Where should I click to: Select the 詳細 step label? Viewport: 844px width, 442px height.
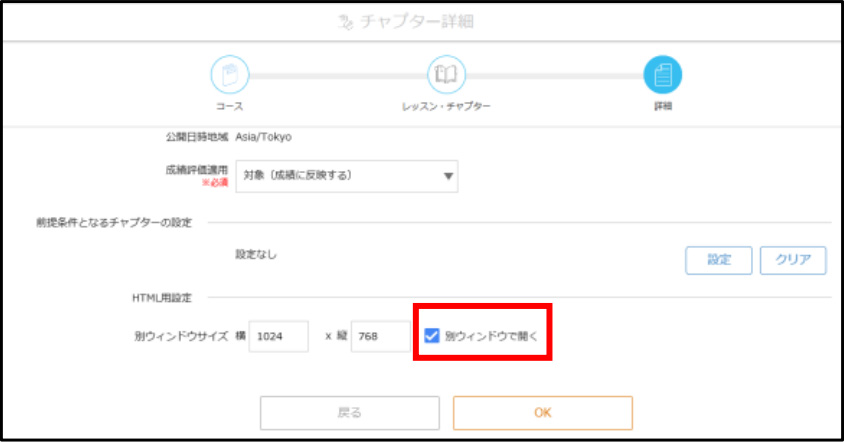[x=663, y=106]
